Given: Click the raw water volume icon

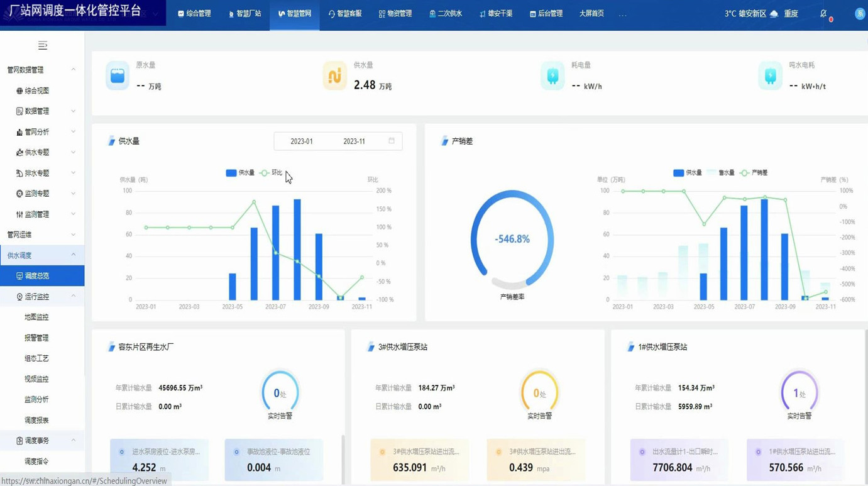Looking at the screenshot, I should [x=118, y=76].
